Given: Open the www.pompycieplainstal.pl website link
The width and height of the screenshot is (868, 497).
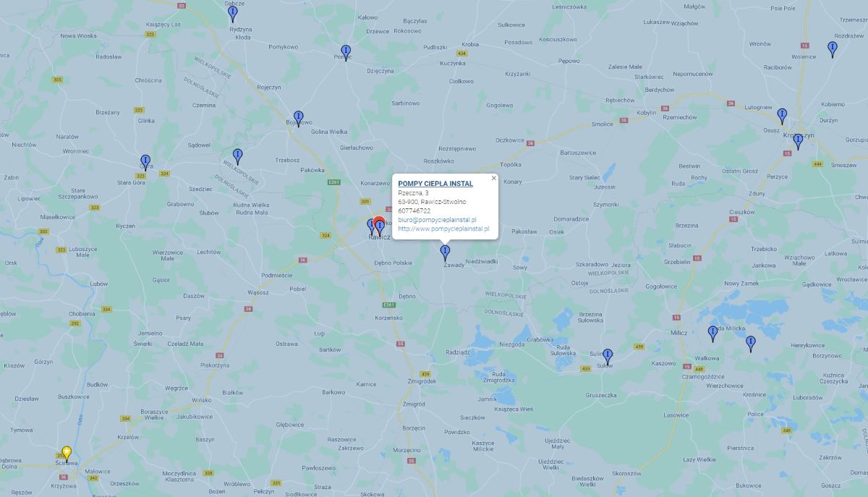Looking at the screenshot, I should (443, 229).
